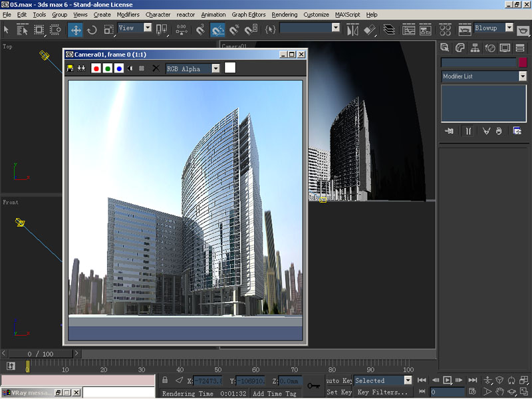Open the RGB Alpha channel dropdown
Image resolution: width=532 pixels, height=399 pixels.
(215, 68)
